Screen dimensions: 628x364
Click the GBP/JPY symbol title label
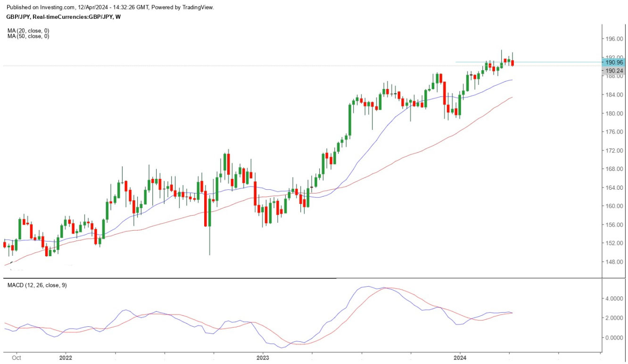pos(64,17)
